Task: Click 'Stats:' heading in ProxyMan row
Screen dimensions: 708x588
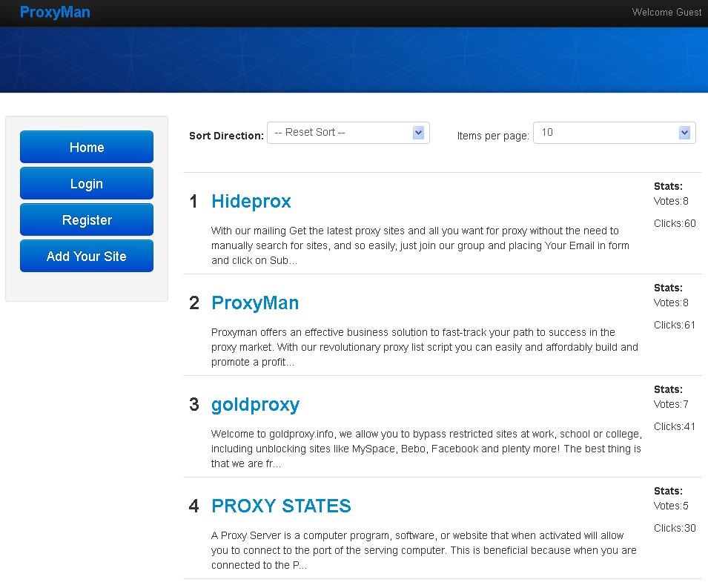Action: [668, 288]
